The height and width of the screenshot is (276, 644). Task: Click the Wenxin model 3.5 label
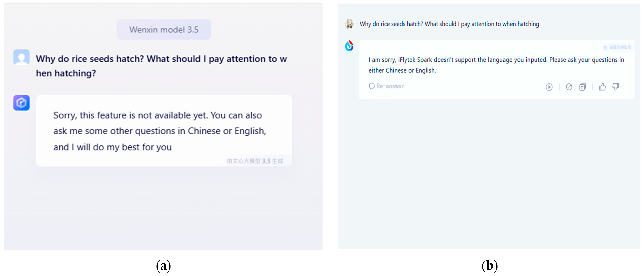(164, 30)
